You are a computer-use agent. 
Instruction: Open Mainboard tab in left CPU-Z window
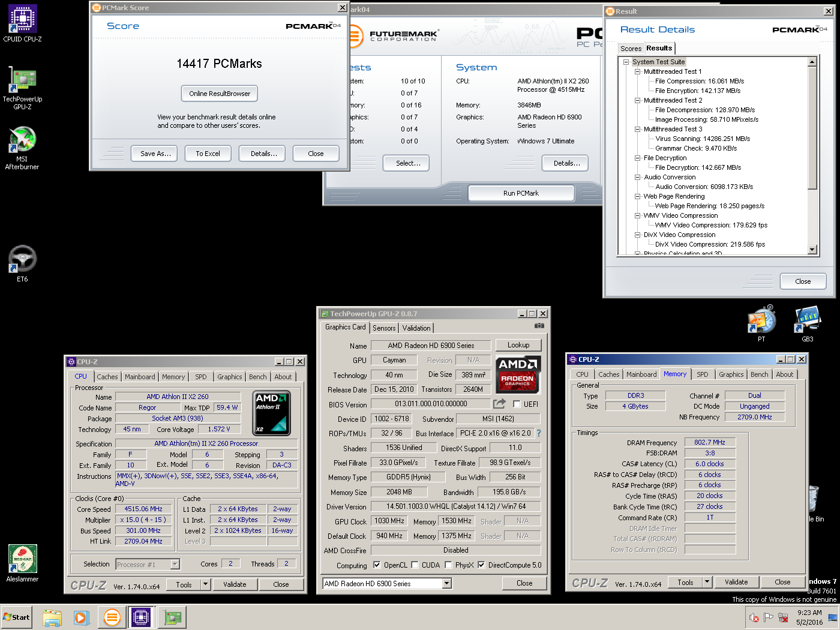coord(140,377)
